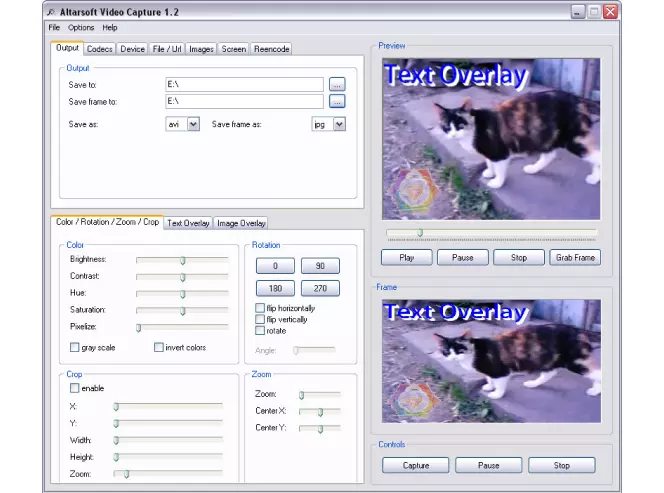
Task: Click the Grab Frame button
Action: (575, 258)
